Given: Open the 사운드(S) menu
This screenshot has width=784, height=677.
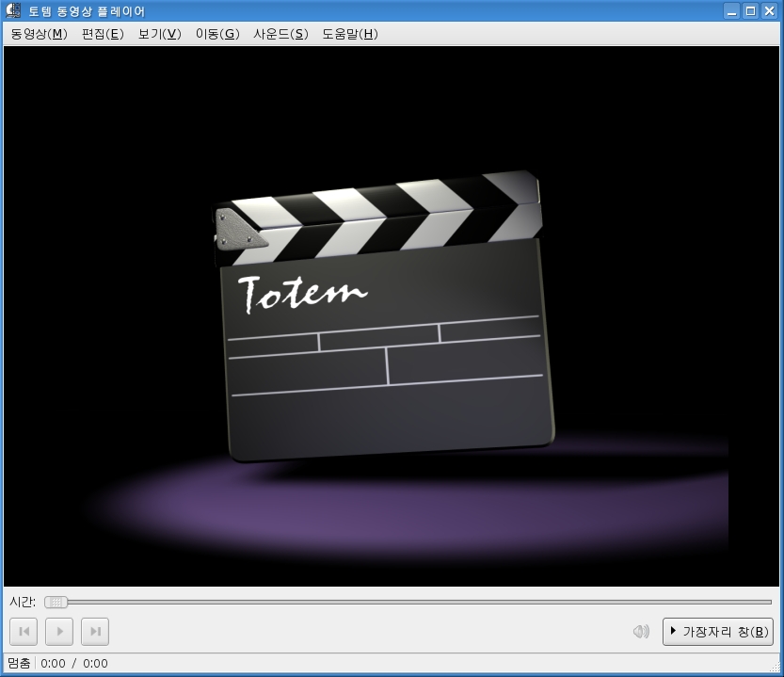Looking at the screenshot, I should pos(280,34).
